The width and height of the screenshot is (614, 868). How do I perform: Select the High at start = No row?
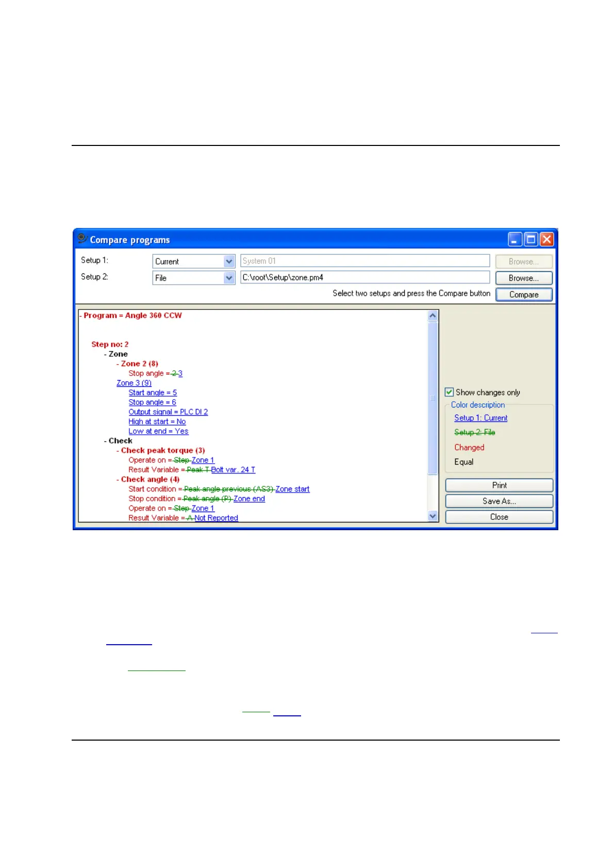tap(157, 421)
